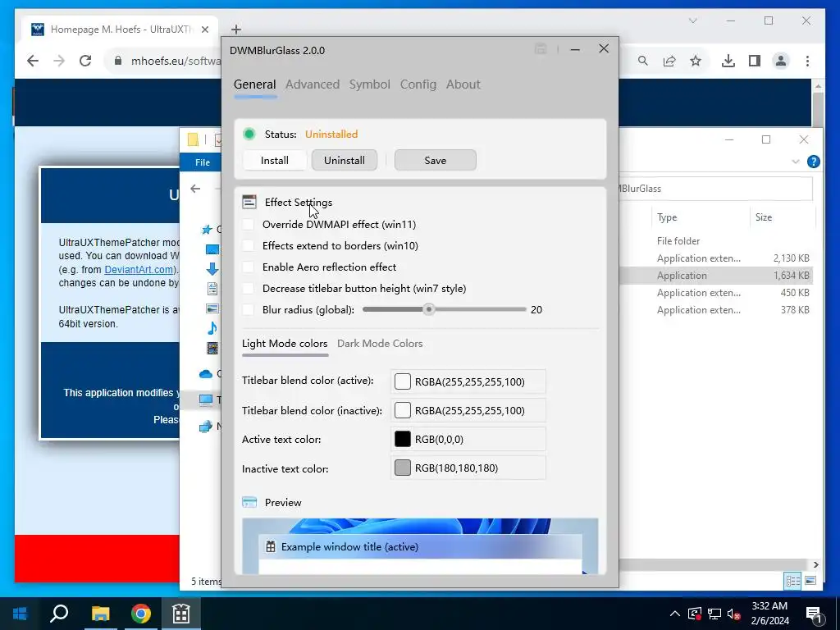This screenshot has width=840, height=630.
Task: Open a new Chrome tab
Action: 236,30
